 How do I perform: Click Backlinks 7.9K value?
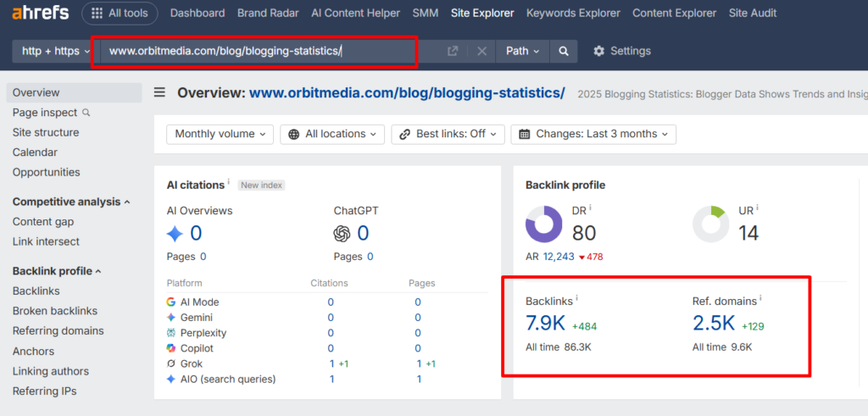point(545,323)
